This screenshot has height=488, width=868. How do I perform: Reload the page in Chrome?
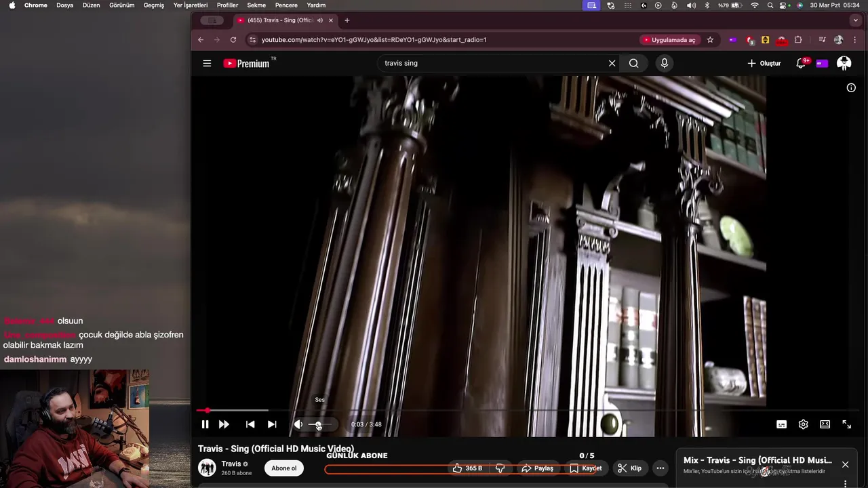coord(233,40)
